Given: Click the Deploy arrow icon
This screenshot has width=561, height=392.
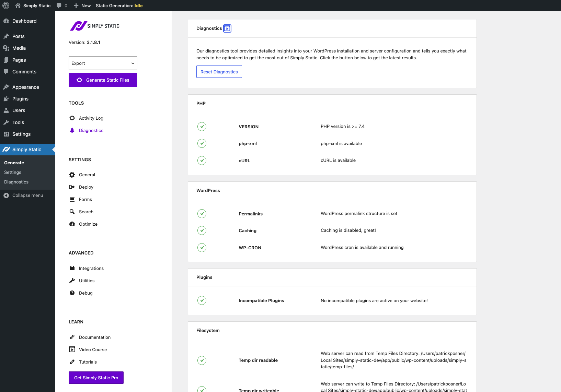Looking at the screenshot, I should tap(72, 187).
